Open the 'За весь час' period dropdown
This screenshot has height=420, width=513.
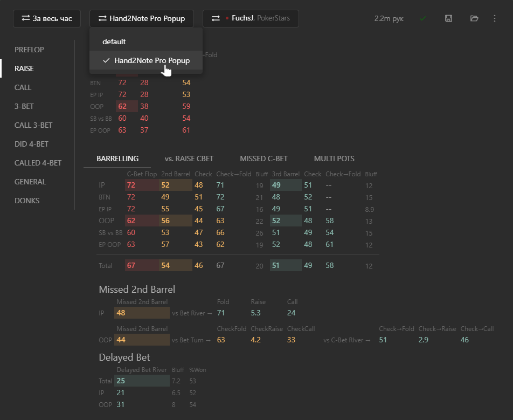(47, 19)
